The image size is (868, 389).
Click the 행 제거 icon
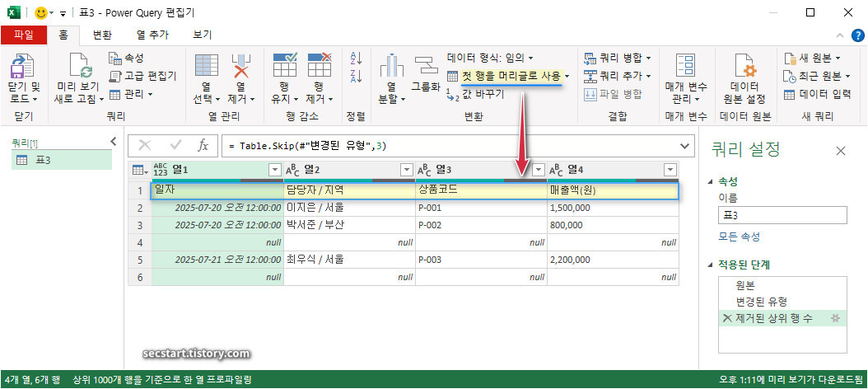(x=319, y=65)
